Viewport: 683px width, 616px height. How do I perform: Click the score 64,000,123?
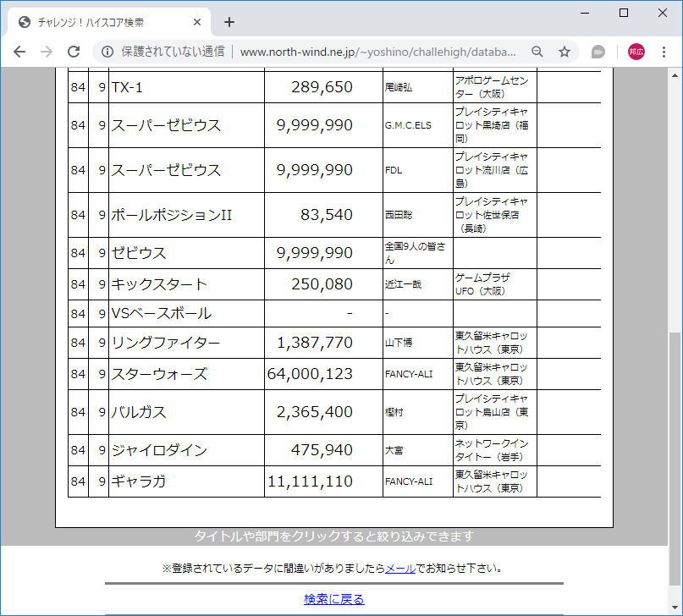(x=310, y=374)
